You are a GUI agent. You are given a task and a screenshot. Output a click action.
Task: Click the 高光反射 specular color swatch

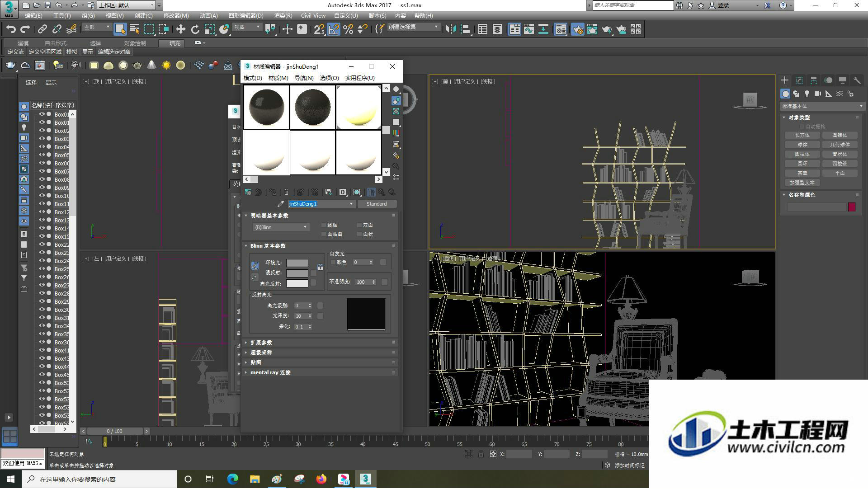click(x=297, y=283)
